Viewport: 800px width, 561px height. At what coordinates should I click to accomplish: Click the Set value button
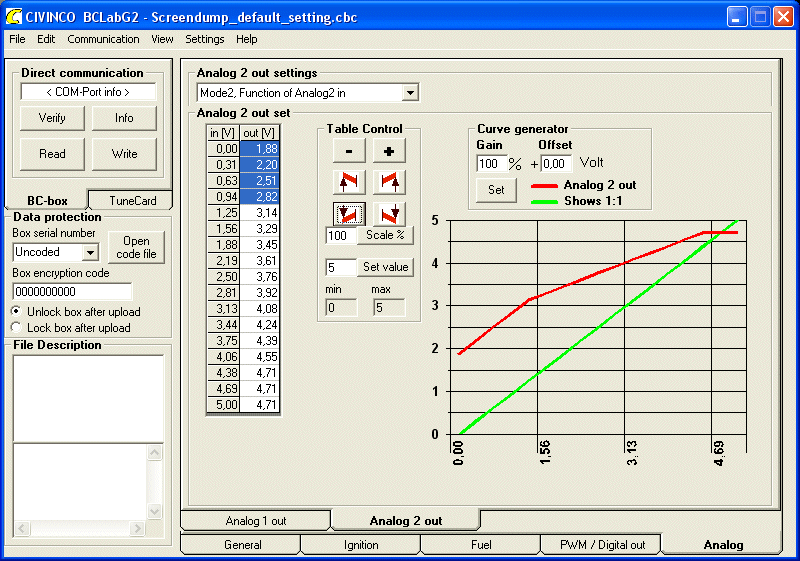click(385, 267)
